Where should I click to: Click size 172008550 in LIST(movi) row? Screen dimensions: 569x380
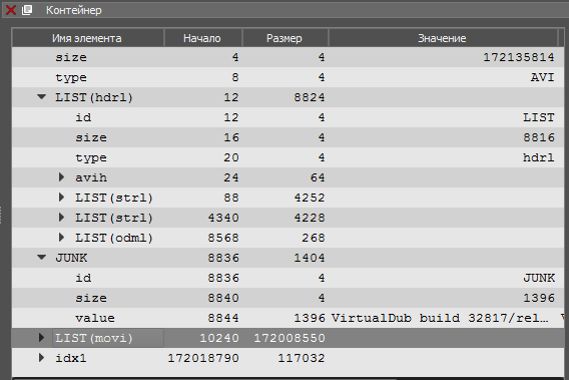click(x=289, y=338)
